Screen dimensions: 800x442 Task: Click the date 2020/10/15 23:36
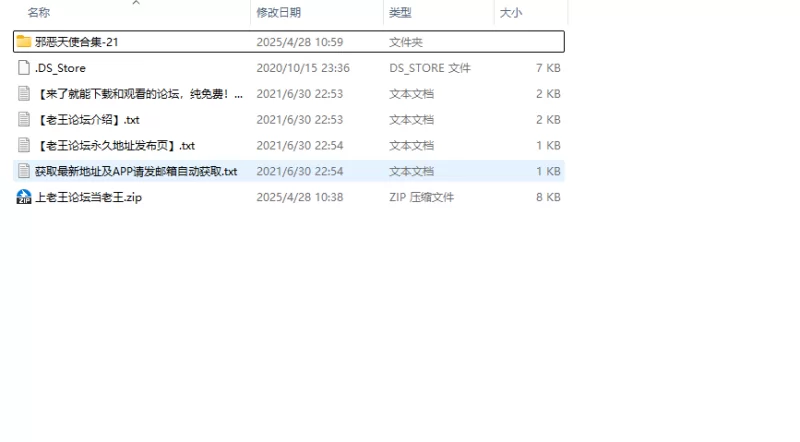[303, 68]
